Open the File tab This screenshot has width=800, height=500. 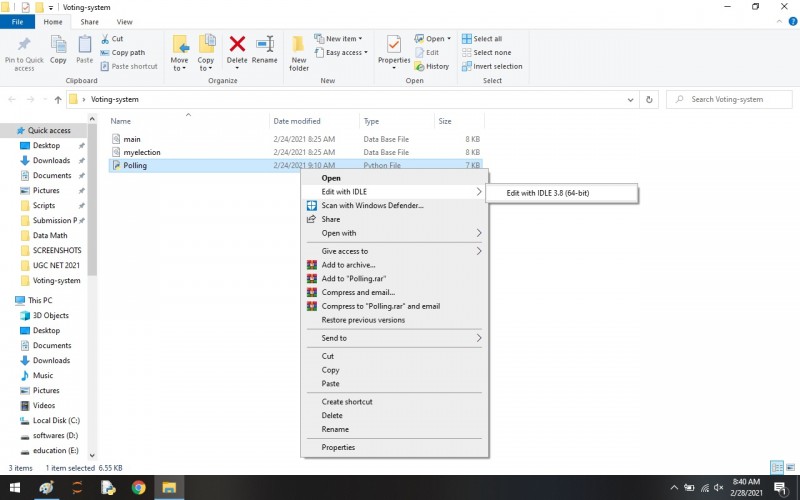[x=17, y=22]
